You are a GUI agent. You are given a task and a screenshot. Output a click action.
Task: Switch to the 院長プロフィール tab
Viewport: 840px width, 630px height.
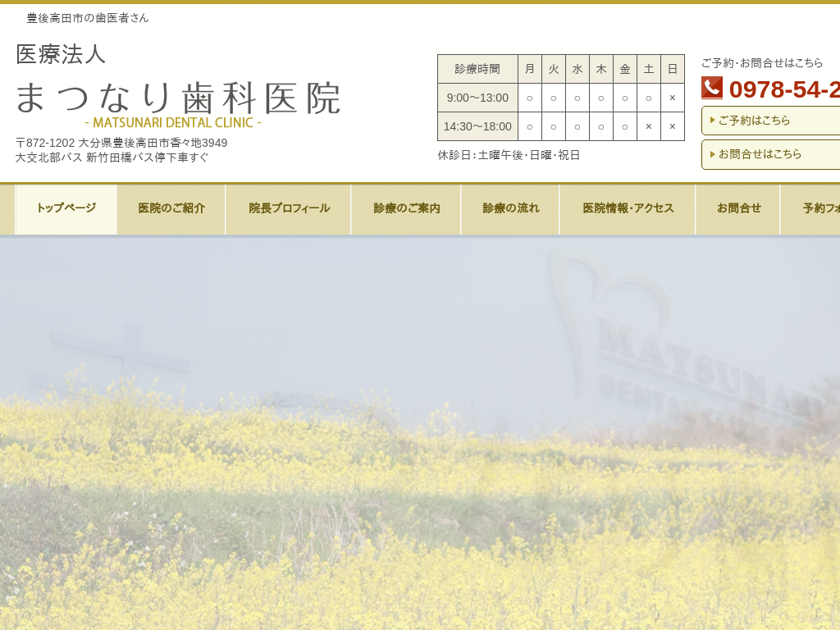tap(289, 208)
